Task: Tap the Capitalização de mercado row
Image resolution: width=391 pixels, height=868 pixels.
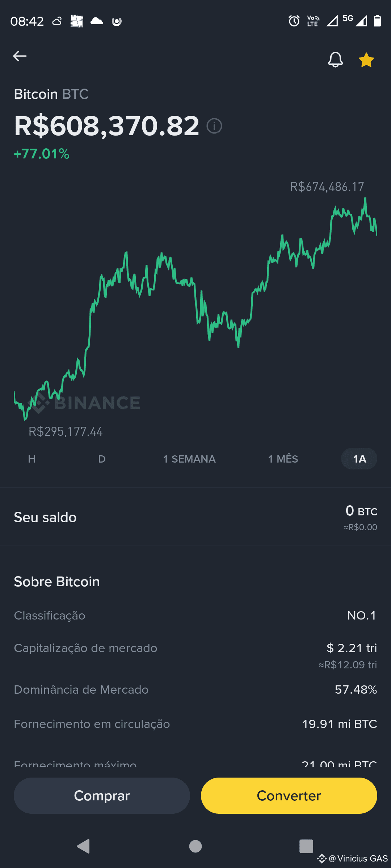Action: 195,655
